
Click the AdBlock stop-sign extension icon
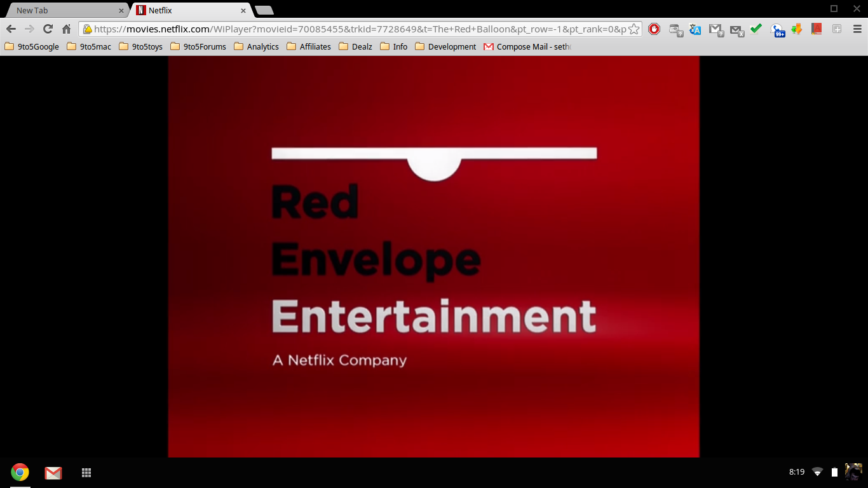tap(654, 29)
